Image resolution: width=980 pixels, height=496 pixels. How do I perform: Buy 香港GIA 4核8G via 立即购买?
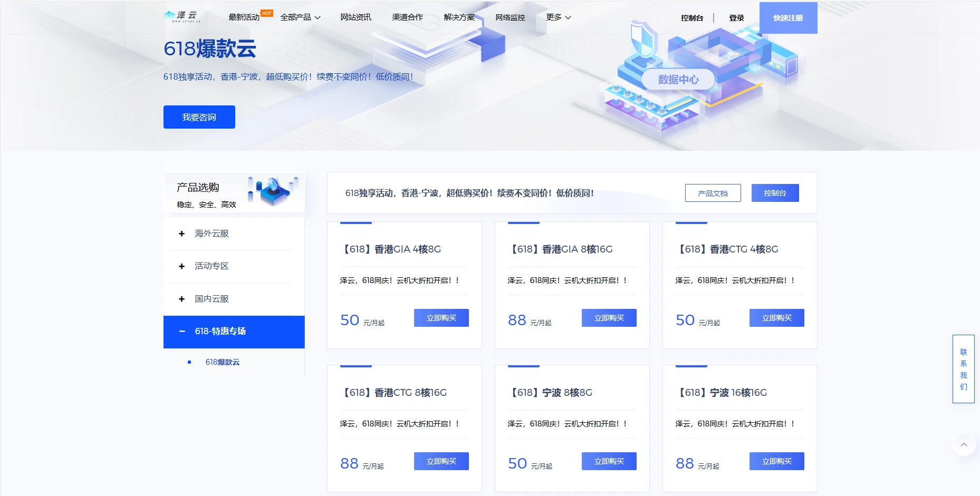(441, 318)
